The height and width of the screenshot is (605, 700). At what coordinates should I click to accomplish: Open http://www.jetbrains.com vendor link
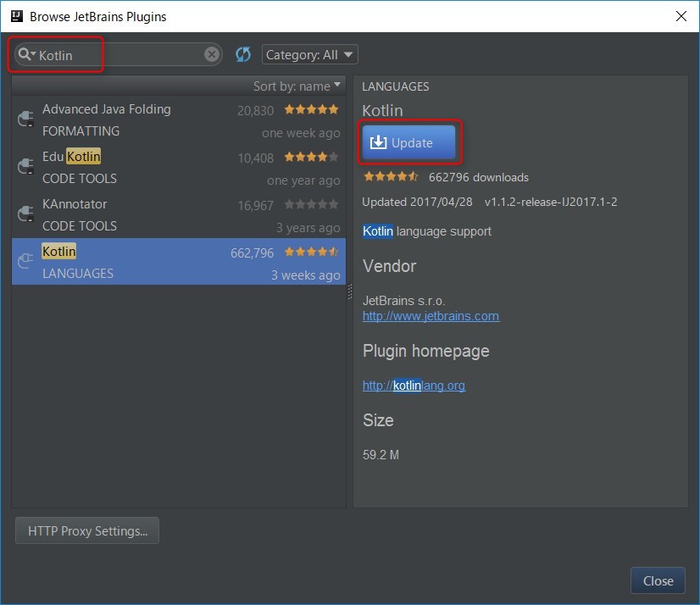point(431,316)
